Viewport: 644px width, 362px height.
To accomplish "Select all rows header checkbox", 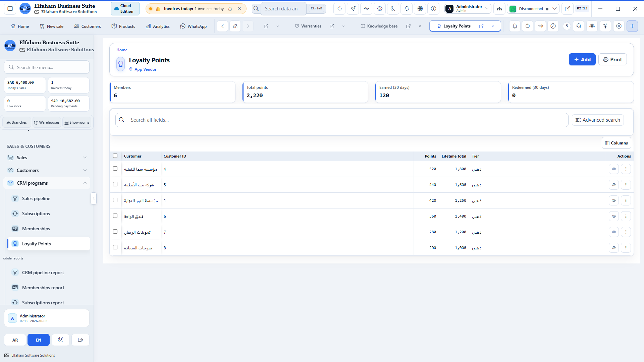I will point(115,156).
